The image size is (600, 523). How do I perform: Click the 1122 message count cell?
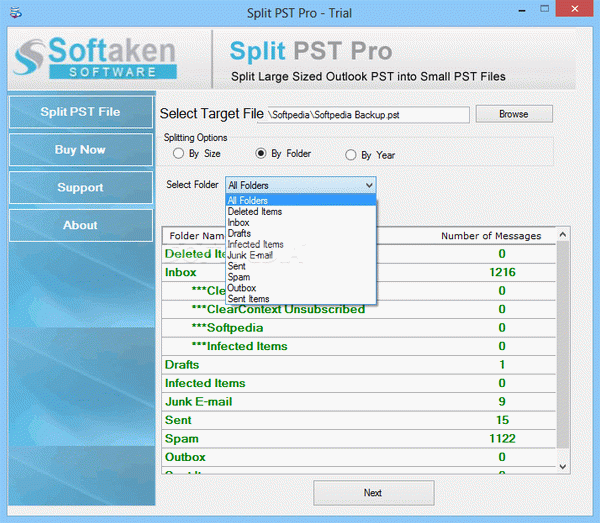pos(502,439)
